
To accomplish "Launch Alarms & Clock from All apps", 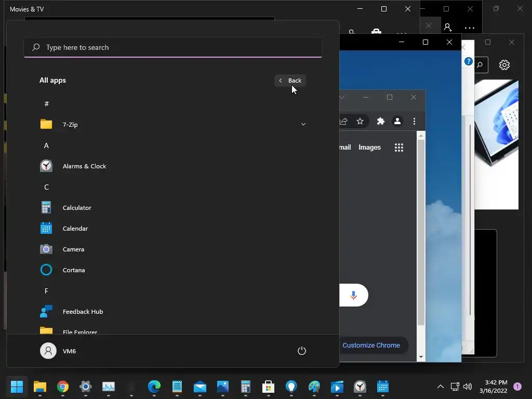I will click(x=173, y=166).
